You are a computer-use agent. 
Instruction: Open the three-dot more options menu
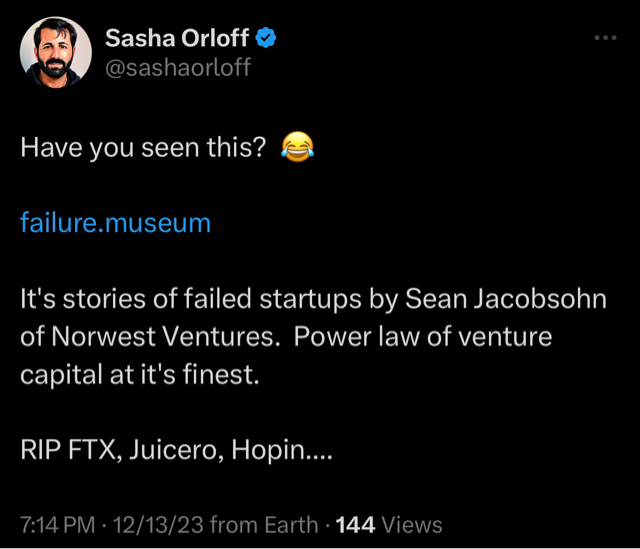click(606, 38)
